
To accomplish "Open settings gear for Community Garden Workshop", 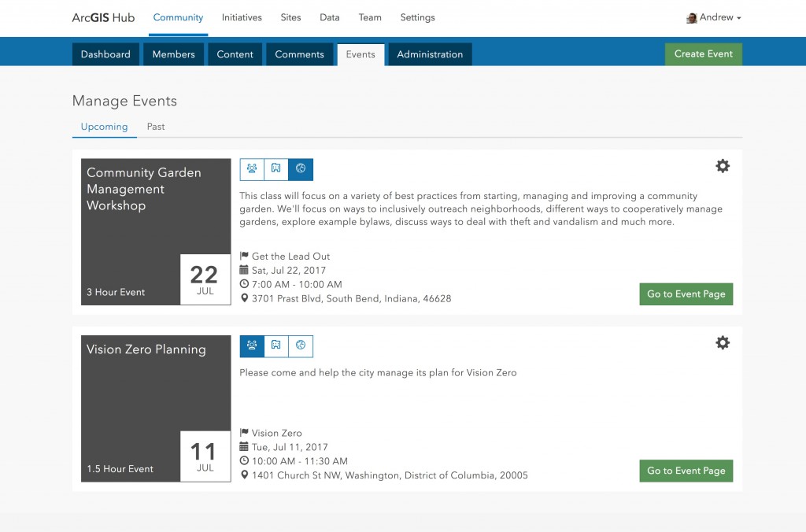I will click(723, 166).
